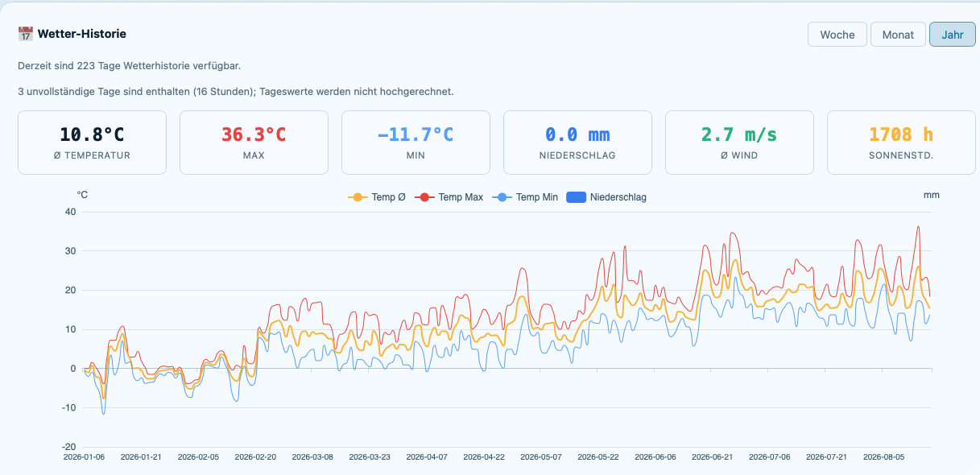980x475 pixels.
Task: Select the Monat time range
Action: click(x=898, y=35)
